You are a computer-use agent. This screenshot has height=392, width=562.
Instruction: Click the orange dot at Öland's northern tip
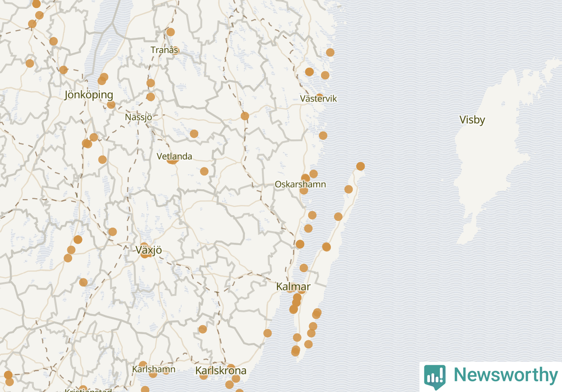tap(360, 166)
